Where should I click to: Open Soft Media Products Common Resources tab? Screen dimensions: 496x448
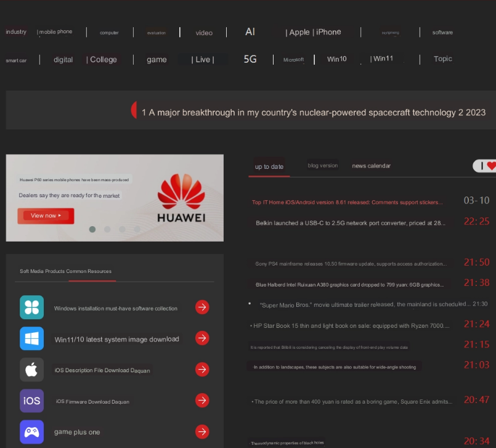(x=66, y=271)
